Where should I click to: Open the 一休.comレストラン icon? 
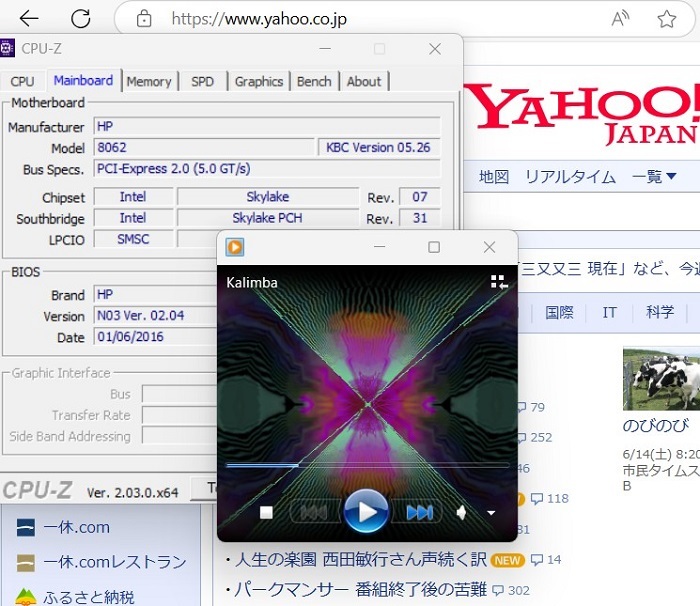[25, 563]
